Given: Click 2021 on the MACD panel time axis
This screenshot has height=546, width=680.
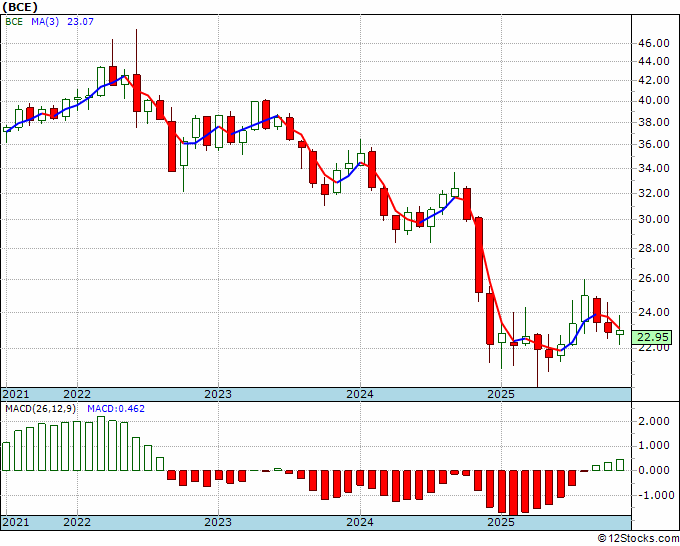Looking at the screenshot, I should (16, 522).
